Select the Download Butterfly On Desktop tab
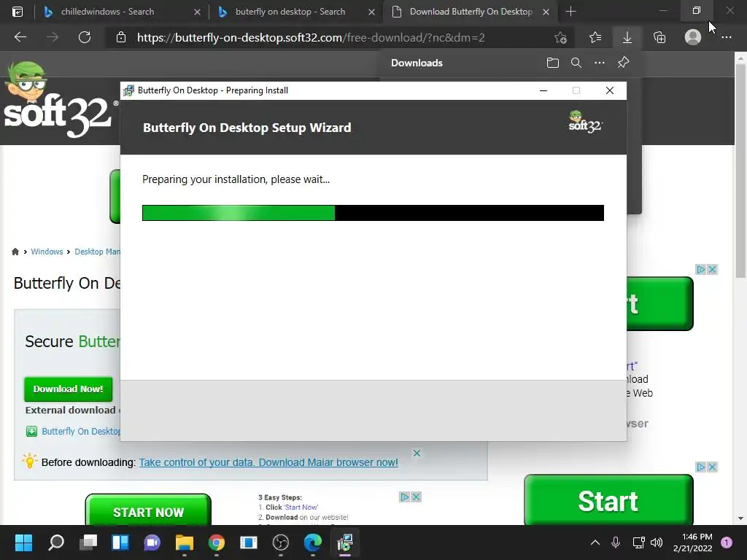The height and width of the screenshot is (560, 747). tap(471, 12)
